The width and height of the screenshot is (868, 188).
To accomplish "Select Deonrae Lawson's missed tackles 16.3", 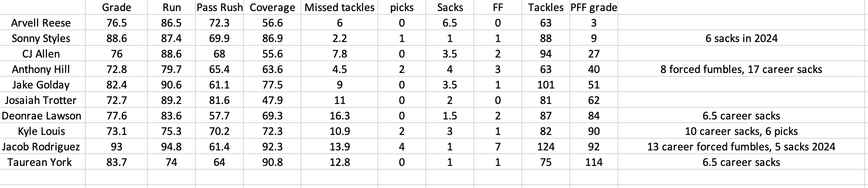I will click(339, 116).
